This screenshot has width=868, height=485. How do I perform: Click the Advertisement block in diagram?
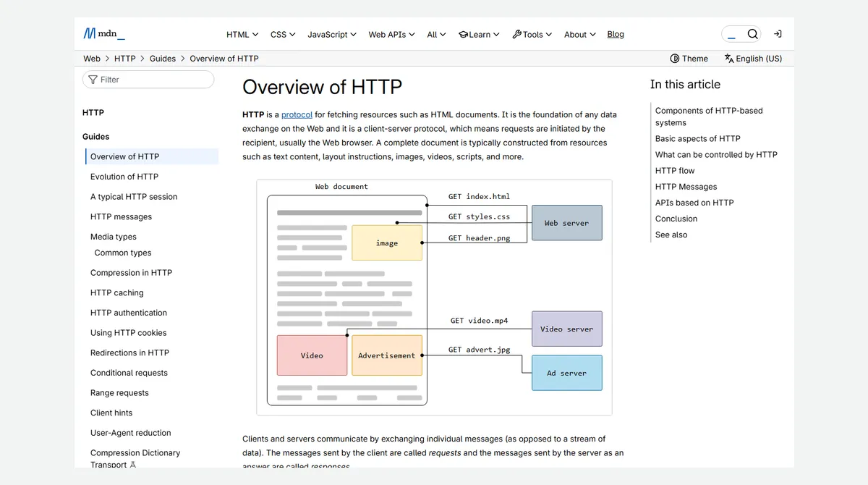[x=387, y=355]
